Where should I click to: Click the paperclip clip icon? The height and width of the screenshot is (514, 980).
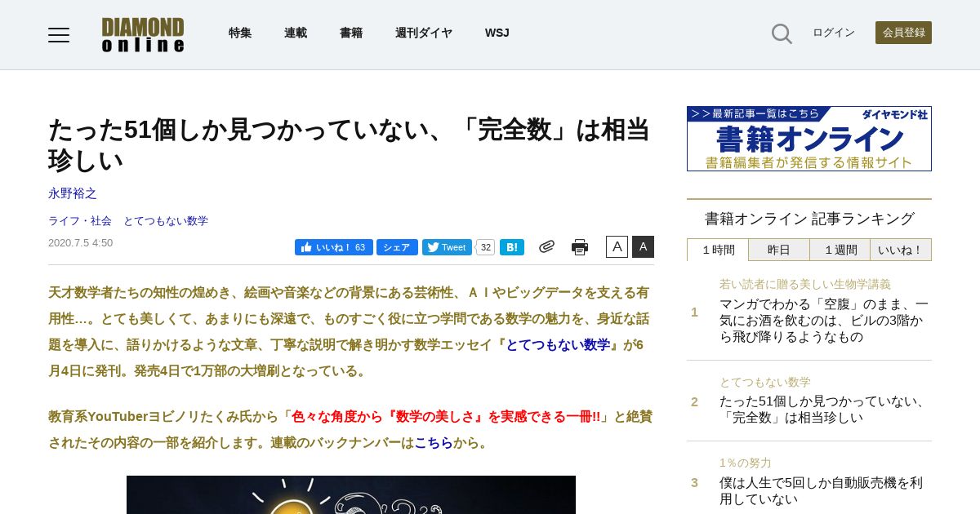pyautogui.click(x=546, y=246)
